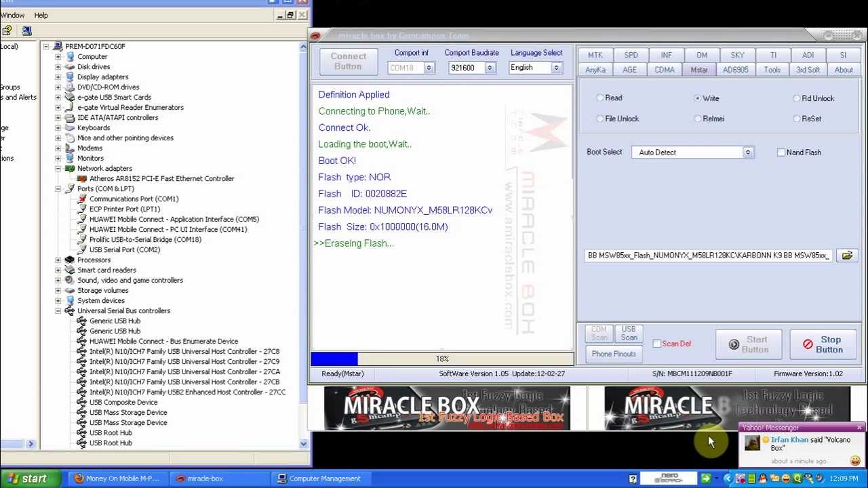Expand the Modems tree node
The width and height of the screenshot is (868, 488).
(x=58, y=148)
